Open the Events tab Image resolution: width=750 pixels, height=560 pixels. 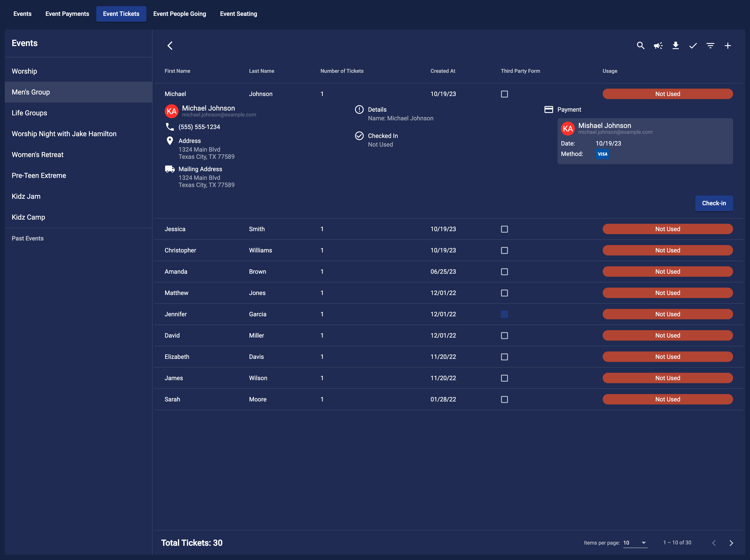pos(22,14)
